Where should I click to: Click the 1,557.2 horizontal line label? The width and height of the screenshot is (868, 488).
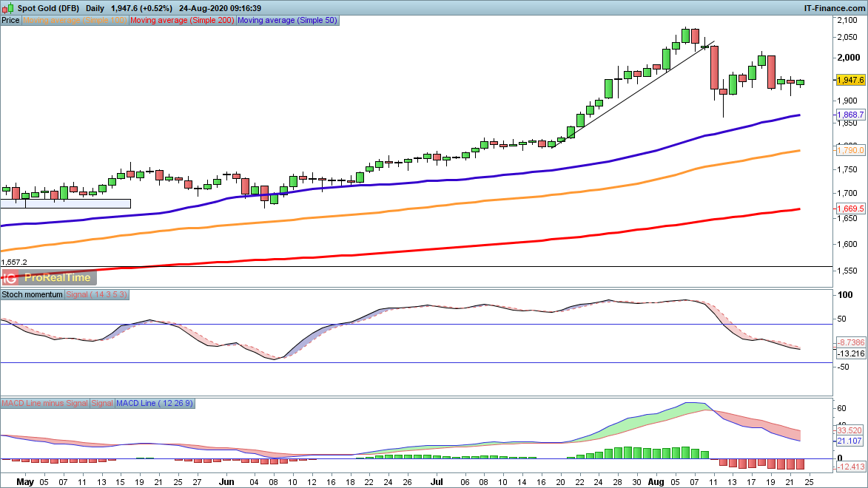(15, 262)
